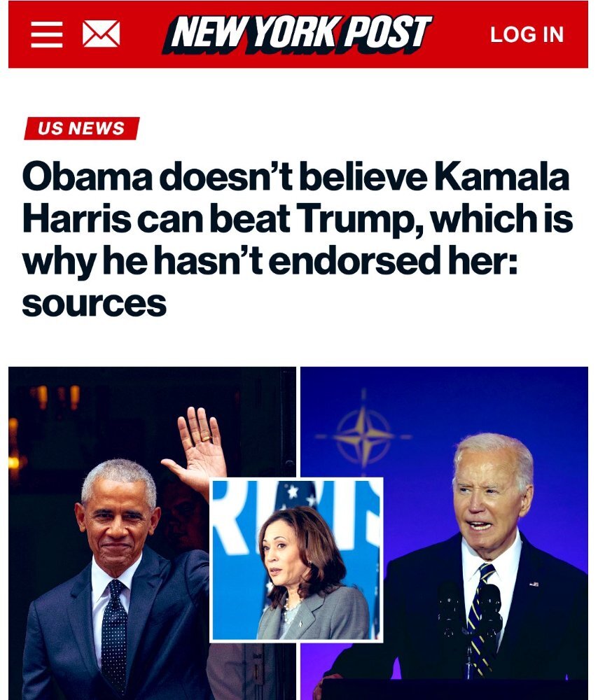Image resolution: width=598 pixels, height=700 pixels.
Task: Click the word 'sources' in the headline
Action: 95,304
